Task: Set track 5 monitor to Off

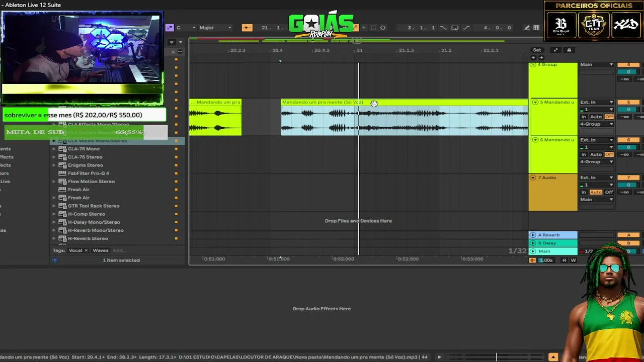Action: 609,117
